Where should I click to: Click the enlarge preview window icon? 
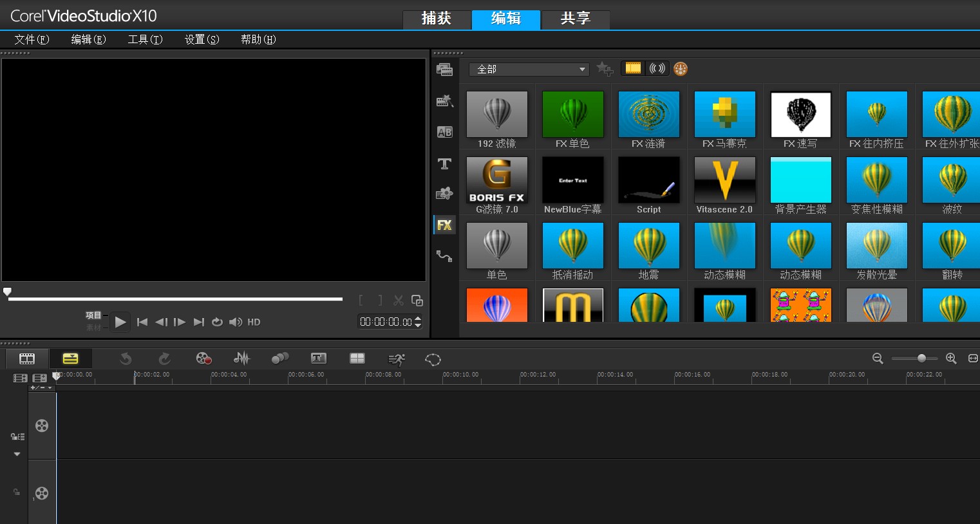[417, 301]
